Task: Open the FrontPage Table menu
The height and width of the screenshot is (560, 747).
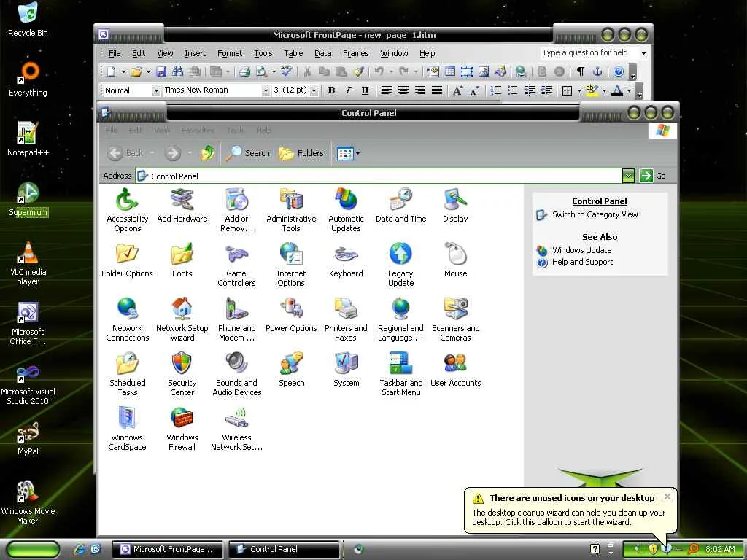Action: coord(293,53)
